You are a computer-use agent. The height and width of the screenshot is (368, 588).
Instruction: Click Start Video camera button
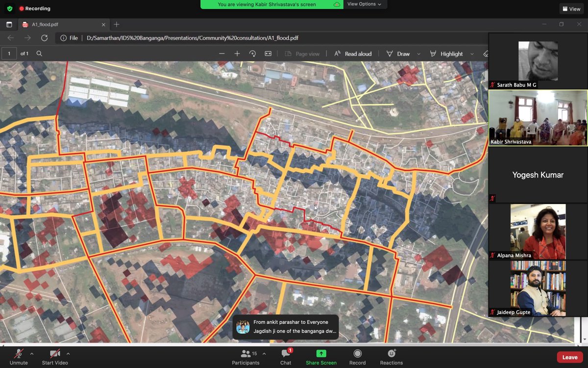(x=55, y=357)
